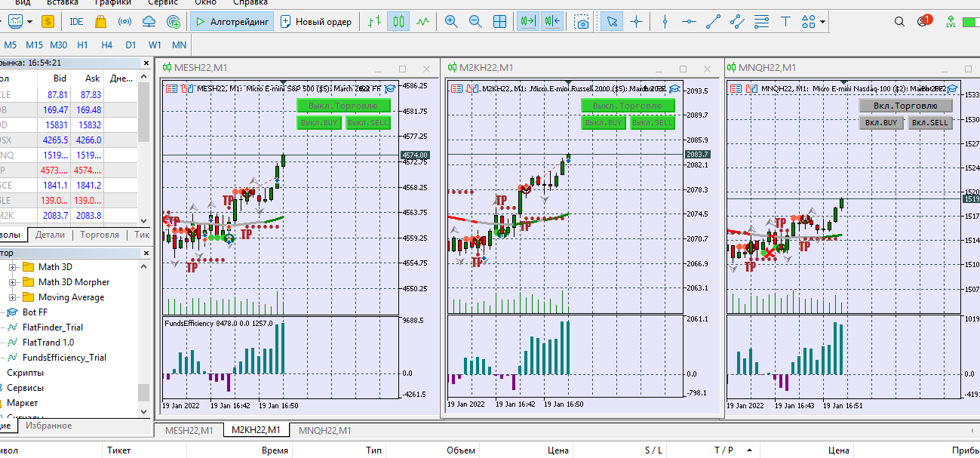
Task: Select the crosshair tool
Action: (636, 22)
